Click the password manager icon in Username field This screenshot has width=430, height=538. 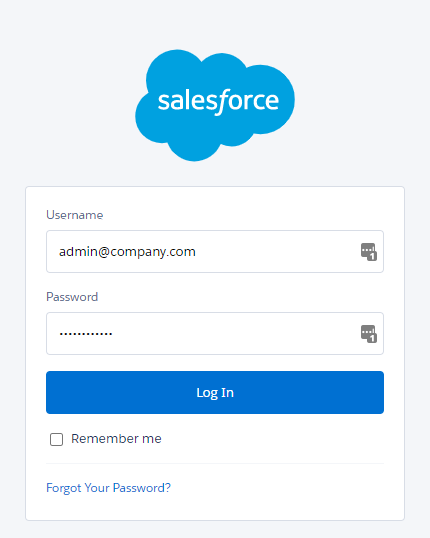coord(369,252)
